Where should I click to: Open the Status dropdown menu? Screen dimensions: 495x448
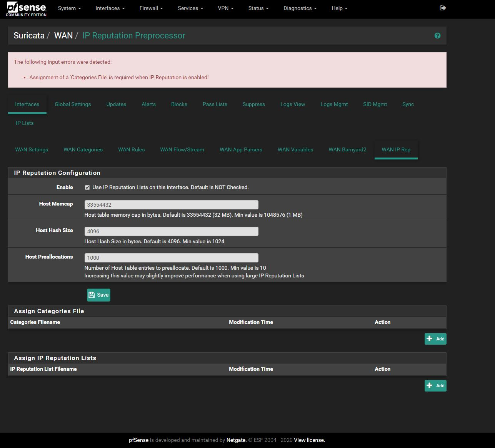pos(258,8)
